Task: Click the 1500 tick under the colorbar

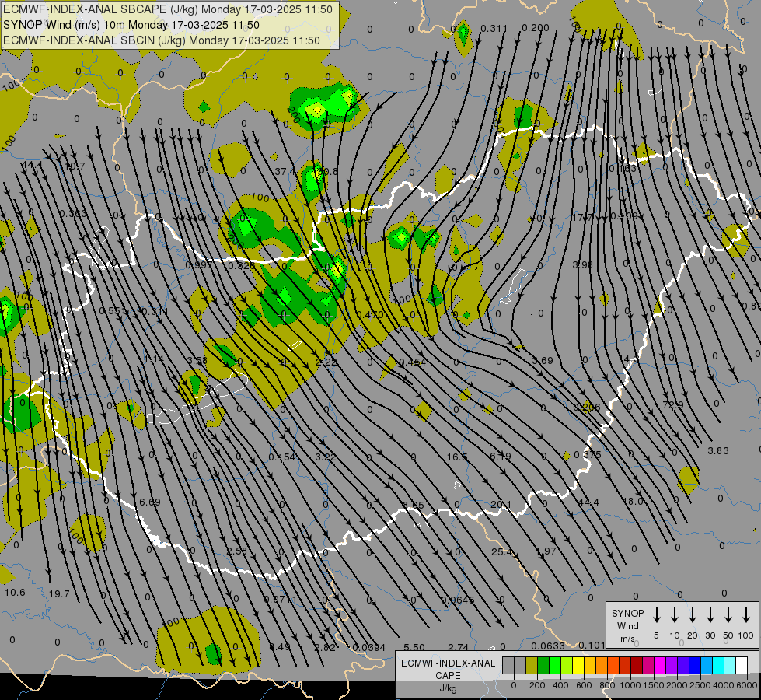Action: pyautogui.click(x=653, y=685)
